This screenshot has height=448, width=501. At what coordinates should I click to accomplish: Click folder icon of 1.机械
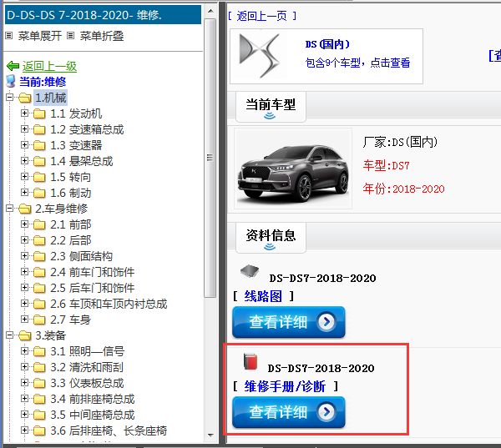(25, 98)
